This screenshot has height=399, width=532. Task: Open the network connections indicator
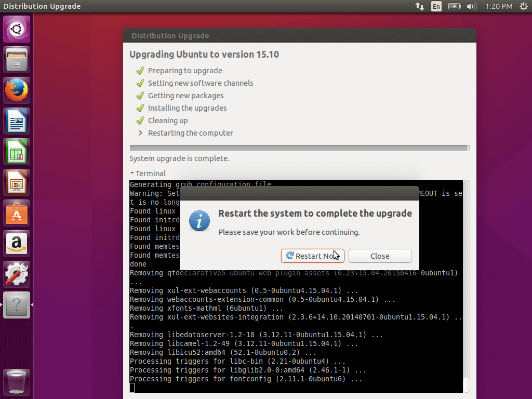click(419, 6)
